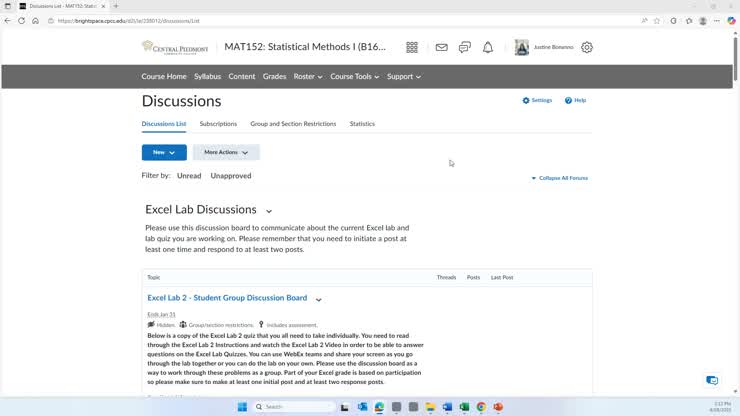Open a new browser tab
Screen dimensions: 740x416
(x=116, y=6)
